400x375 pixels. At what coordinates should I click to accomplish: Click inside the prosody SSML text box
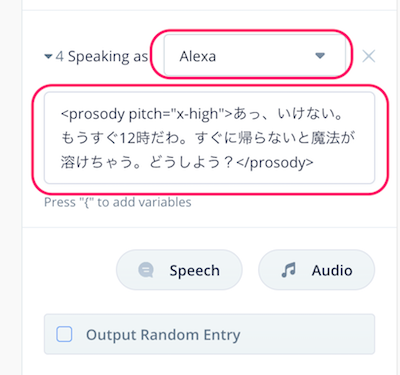209,138
